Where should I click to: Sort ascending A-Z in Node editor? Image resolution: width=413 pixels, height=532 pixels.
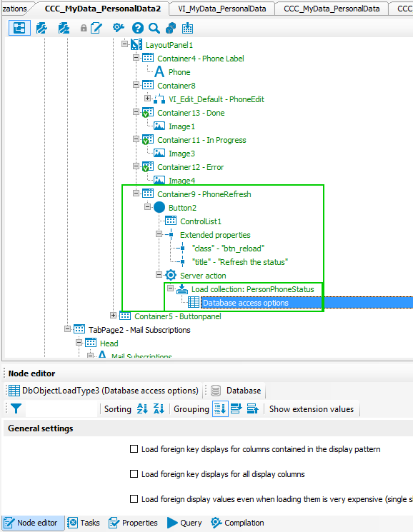click(x=142, y=409)
